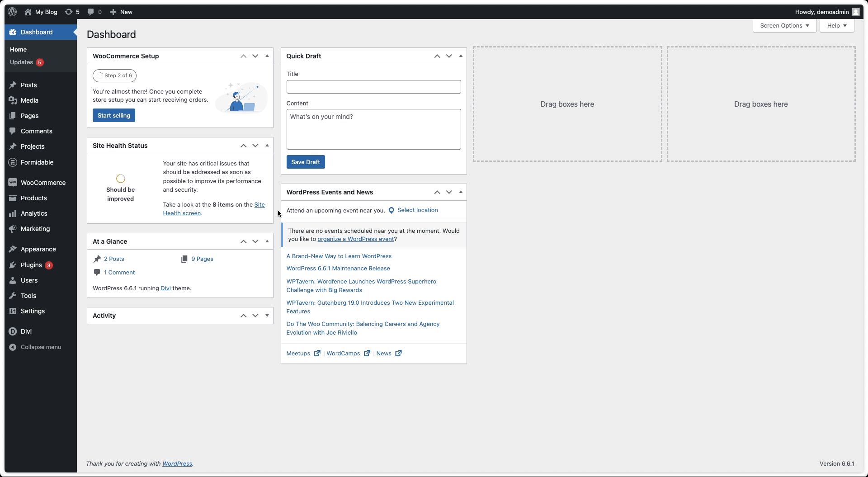Toggle the WordPress Events and News panel

point(461,192)
